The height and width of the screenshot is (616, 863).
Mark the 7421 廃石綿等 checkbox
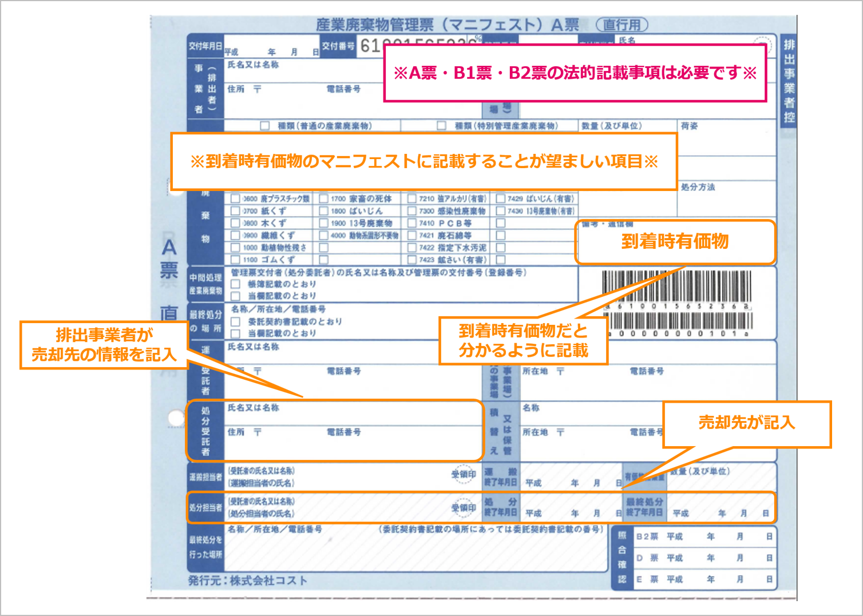pyautogui.click(x=412, y=235)
